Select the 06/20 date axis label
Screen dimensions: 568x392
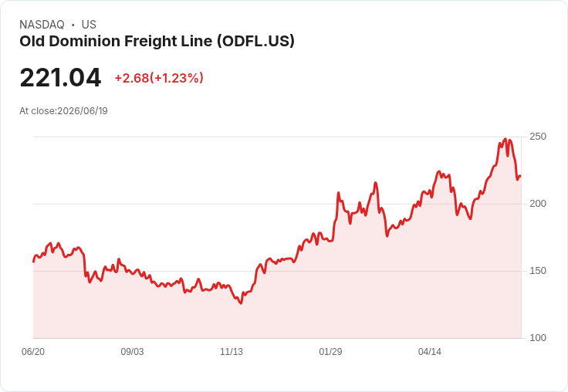click(33, 351)
